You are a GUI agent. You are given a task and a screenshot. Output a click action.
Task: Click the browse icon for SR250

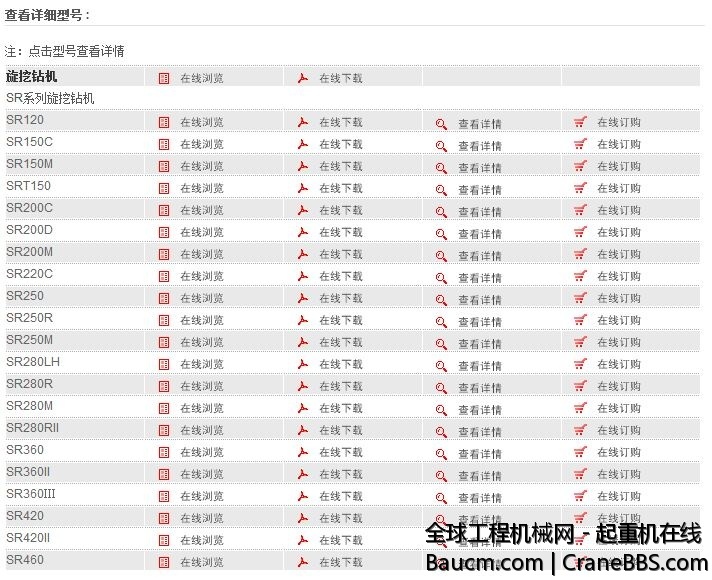164,298
